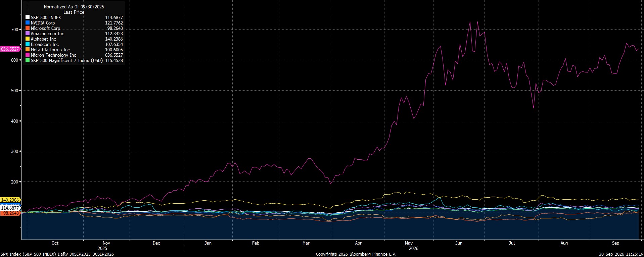The width and height of the screenshot is (644, 257).
Task: Click the green Magnificent 7 Index legend swatch
Action: 28,60
